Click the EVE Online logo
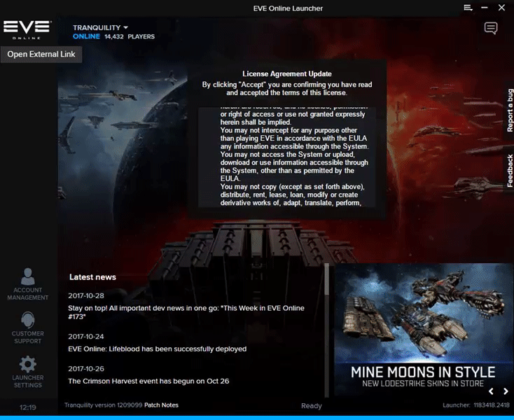The height and width of the screenshot is (420, 514). coord(27,29)
